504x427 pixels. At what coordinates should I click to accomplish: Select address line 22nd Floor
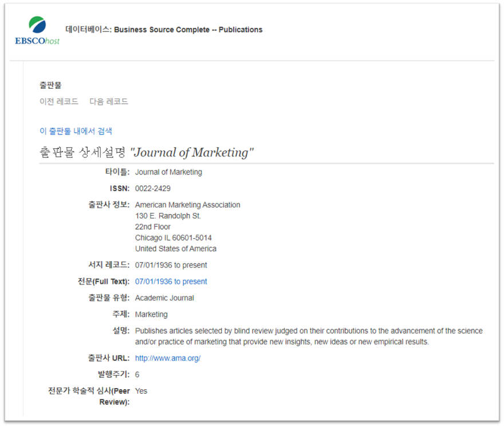coord(153,227)
